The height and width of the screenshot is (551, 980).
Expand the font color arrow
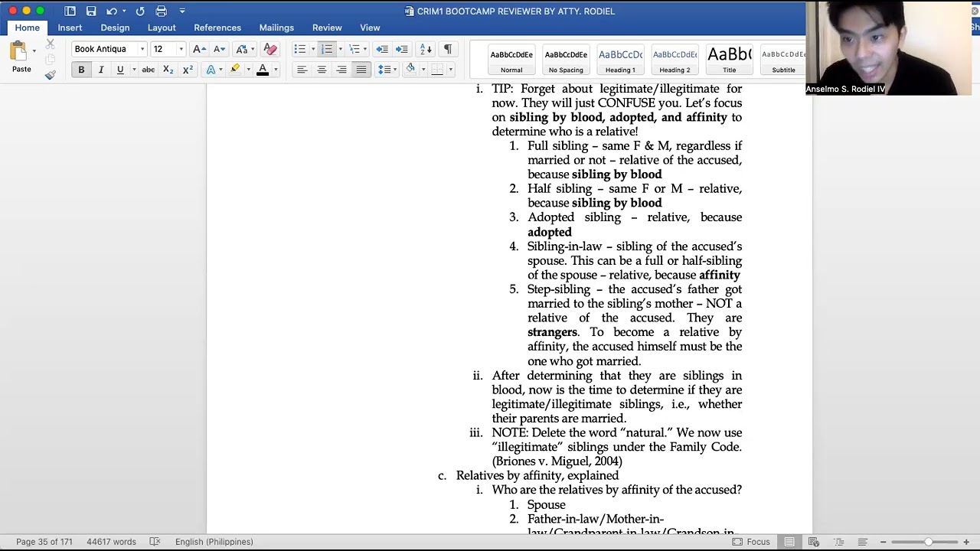(276, 70)
